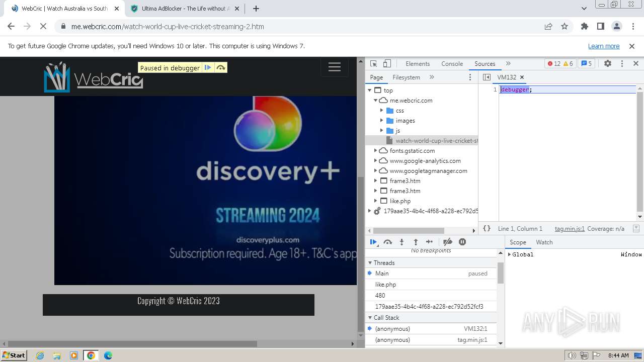Switch to the Ultima AdBlocker tab
This screenshot has width=644, height=362.
tap(186, 9)
